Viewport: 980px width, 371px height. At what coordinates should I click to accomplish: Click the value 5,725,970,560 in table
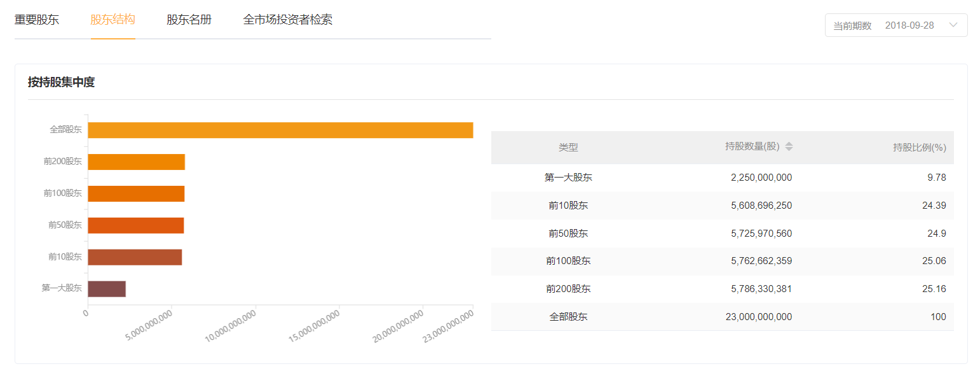point(761,234)
